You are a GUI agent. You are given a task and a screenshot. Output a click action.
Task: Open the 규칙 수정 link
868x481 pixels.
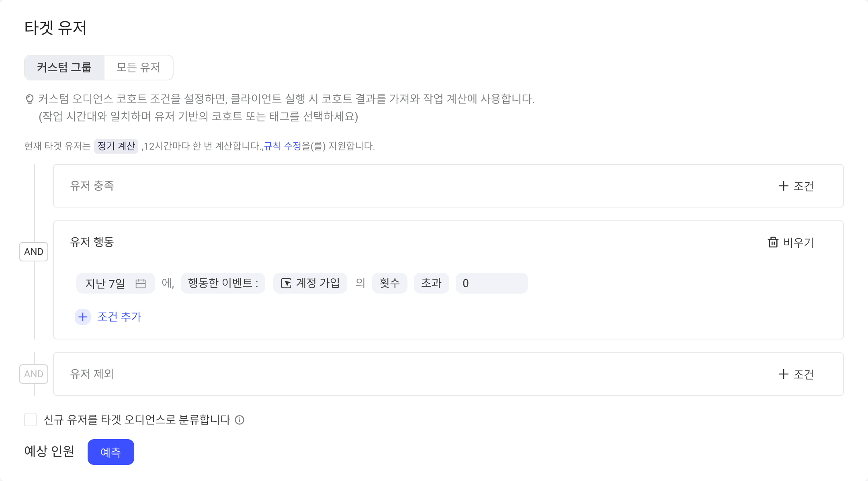(283, 146)
